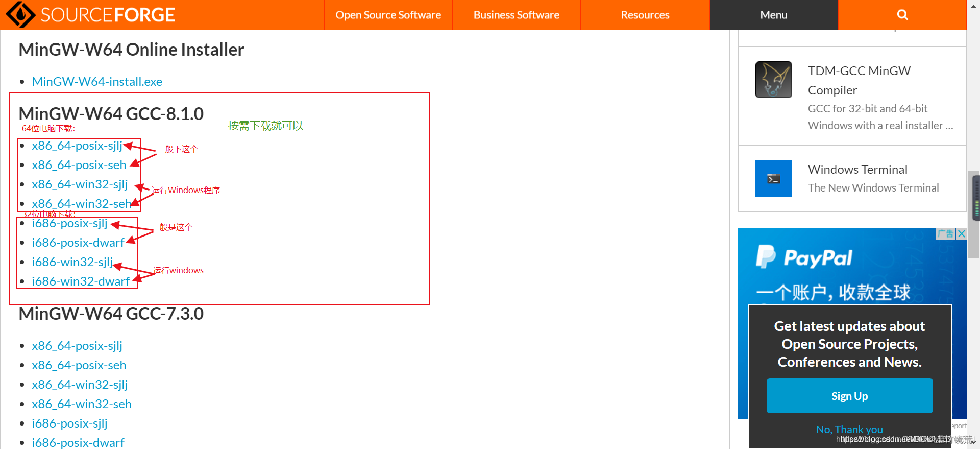This screenshot has width=980, height=449.
Task: Click the Sign Up button
Action: pyautogui.click(x=849, y=396)
